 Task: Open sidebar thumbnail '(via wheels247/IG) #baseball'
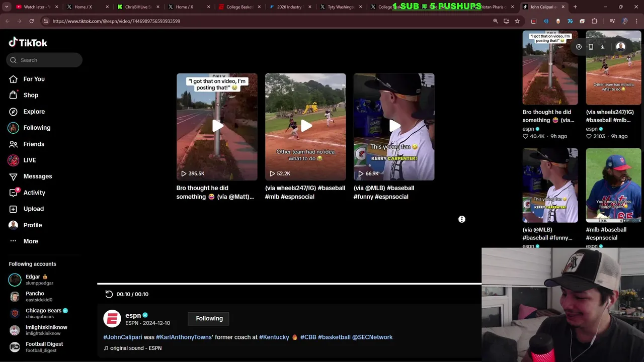tap(613, 68)
